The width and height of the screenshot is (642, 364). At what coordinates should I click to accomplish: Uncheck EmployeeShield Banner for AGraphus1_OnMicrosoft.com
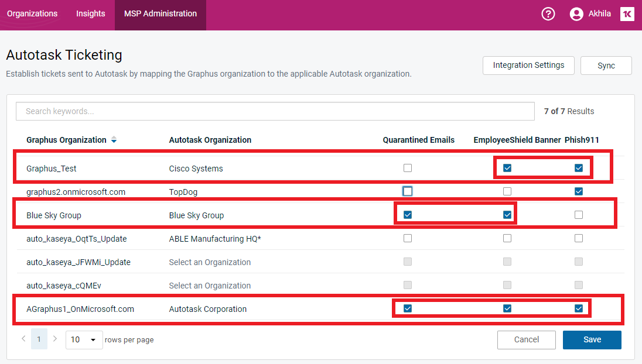[x=507, y=308]
